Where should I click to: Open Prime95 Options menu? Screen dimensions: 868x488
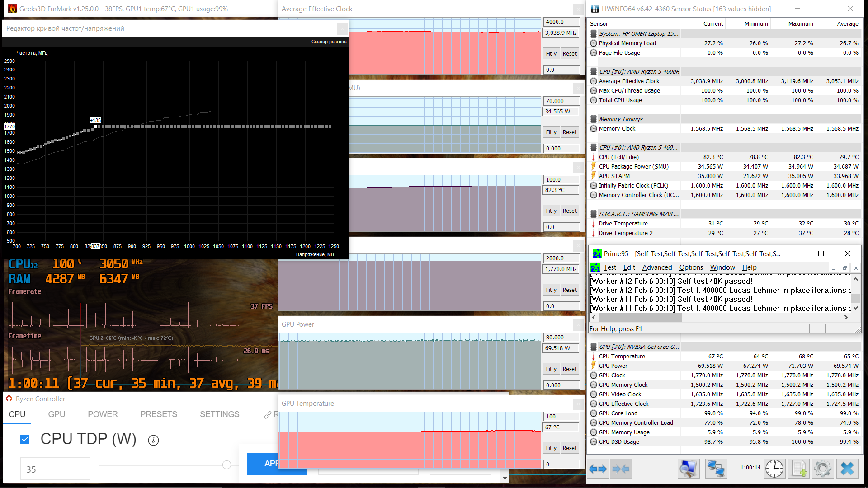[x=691, y=267]
